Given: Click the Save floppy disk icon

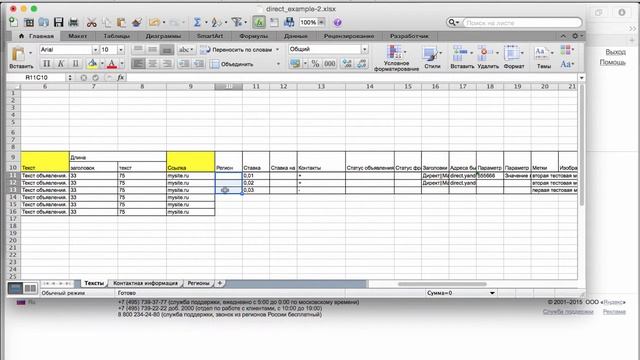Looking at the screenshot, I should click(x=59, y=22).
